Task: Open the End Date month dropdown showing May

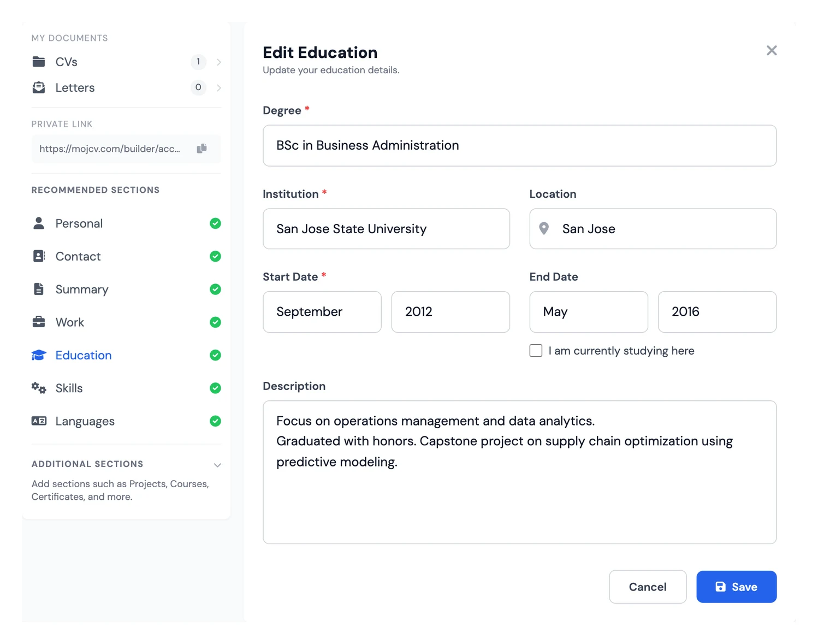Action: (589, 312)
